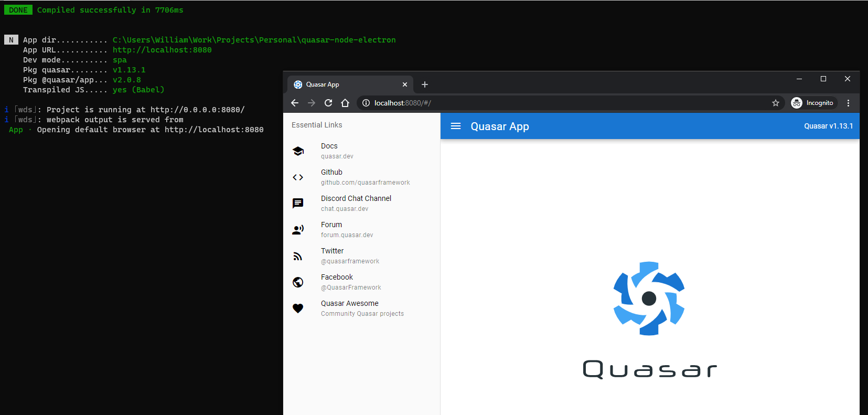Screen dimensions: 868x415
Task: Click the App dir path in terminal
Action: 254,40
